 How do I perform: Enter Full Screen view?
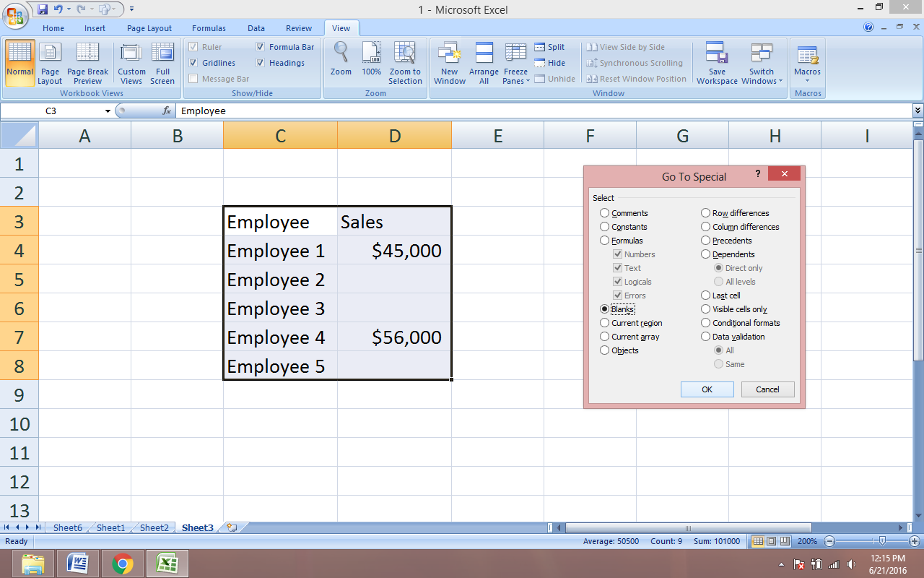click(x=162, y=63)
